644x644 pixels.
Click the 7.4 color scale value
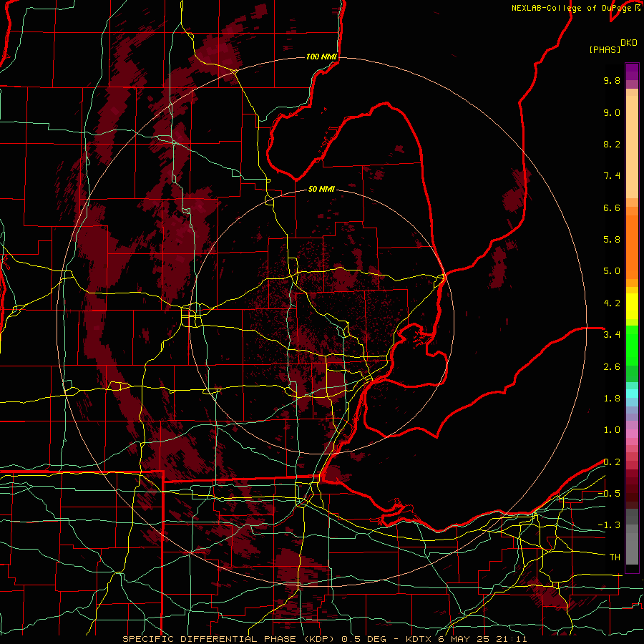pyautogui.click(x=612, y=176)
